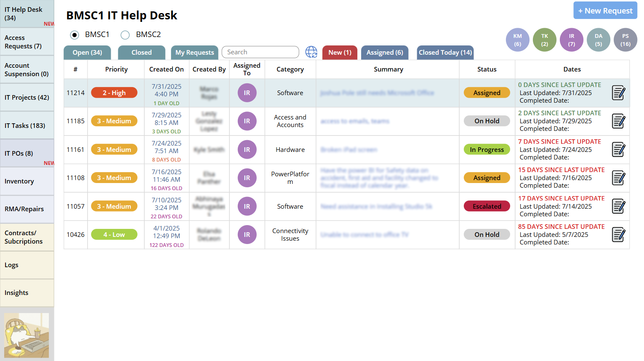Show Closed Today (14) requests

click(x=445, y=53)
